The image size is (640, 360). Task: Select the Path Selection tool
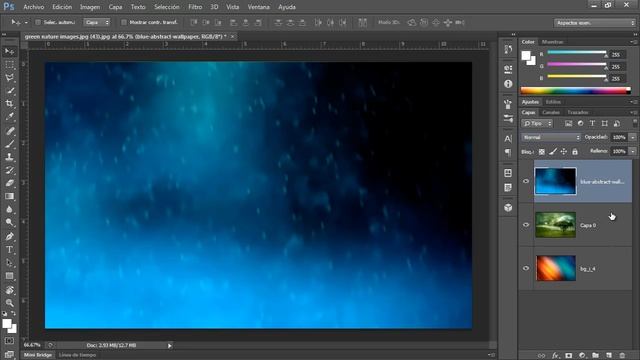point(9,263)
